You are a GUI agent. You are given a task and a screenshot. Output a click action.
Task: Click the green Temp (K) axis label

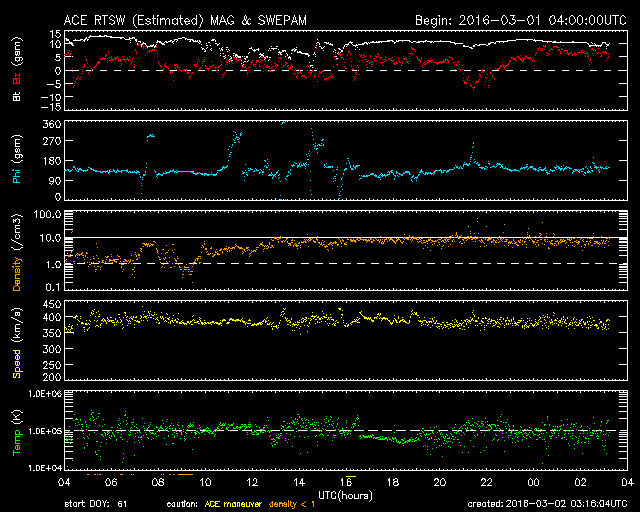[x=16, y=430]
